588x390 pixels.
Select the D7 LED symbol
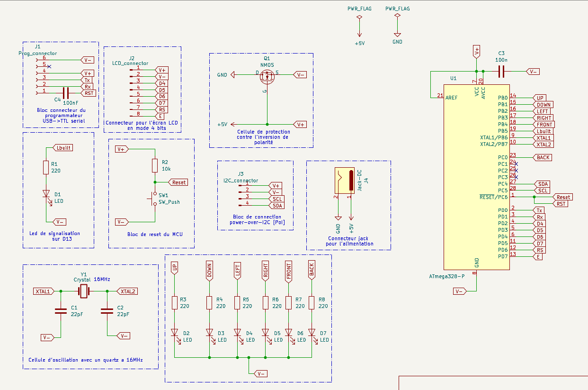pyautogui.click(x=312, y=333)
